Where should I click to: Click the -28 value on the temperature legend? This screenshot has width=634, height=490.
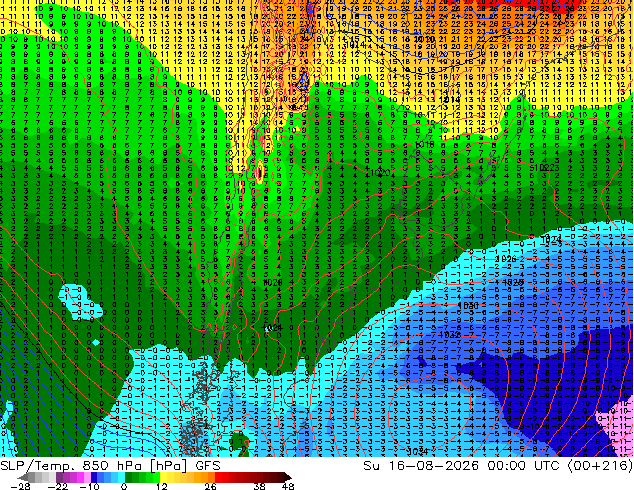coord(20,486)
